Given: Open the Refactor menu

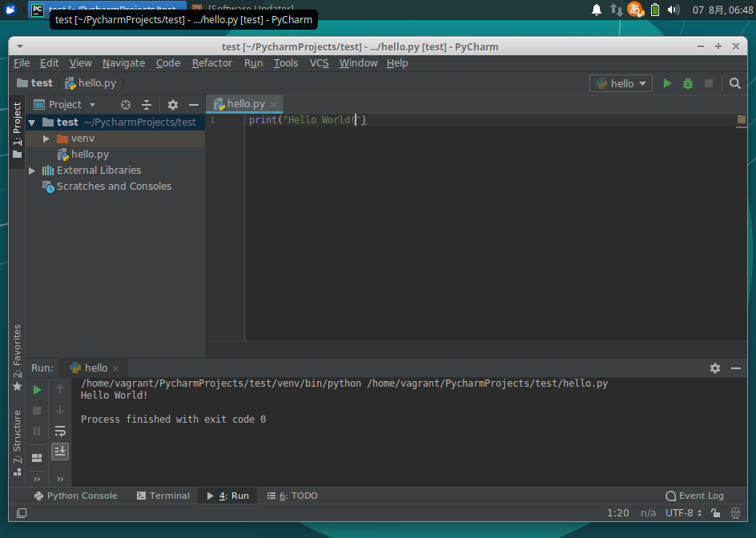Looking at the screenshot, I should [211, 62].
